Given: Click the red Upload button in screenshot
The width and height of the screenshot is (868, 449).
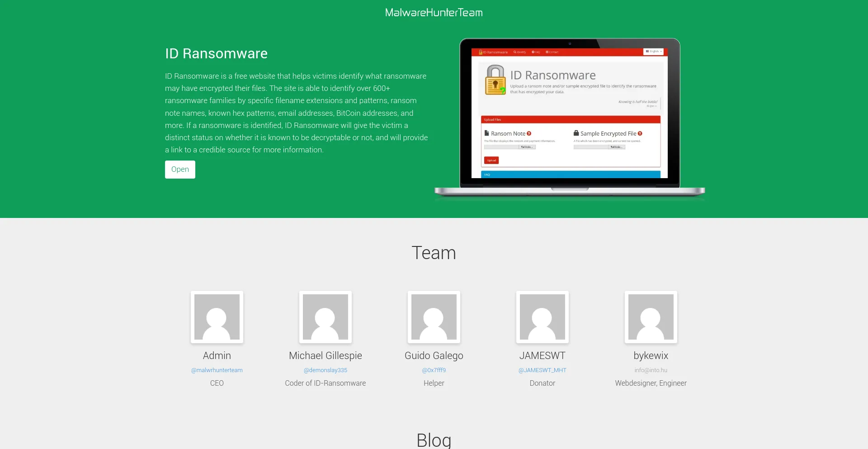Looking at the screenshot, I should click(491, 160).
